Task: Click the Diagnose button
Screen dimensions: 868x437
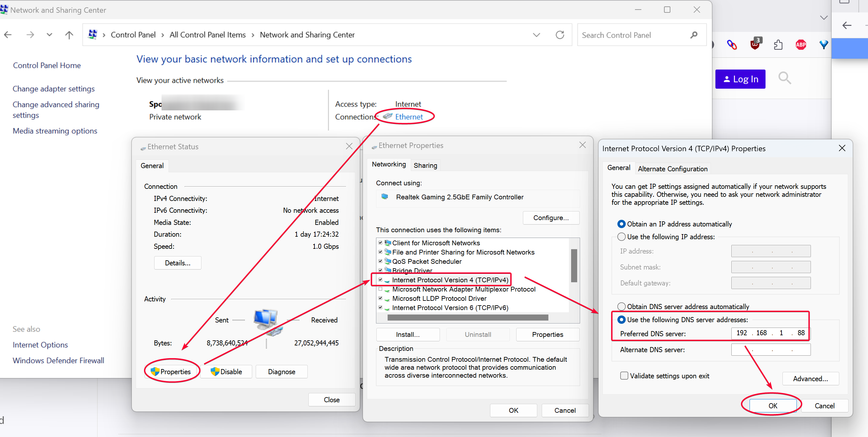Action: (x=282, y=371)
